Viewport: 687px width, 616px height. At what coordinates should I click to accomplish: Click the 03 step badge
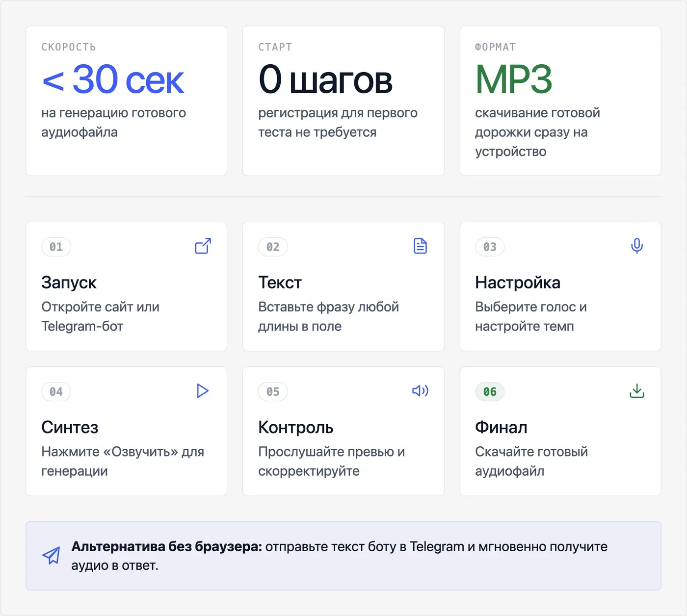click(490, 247)
